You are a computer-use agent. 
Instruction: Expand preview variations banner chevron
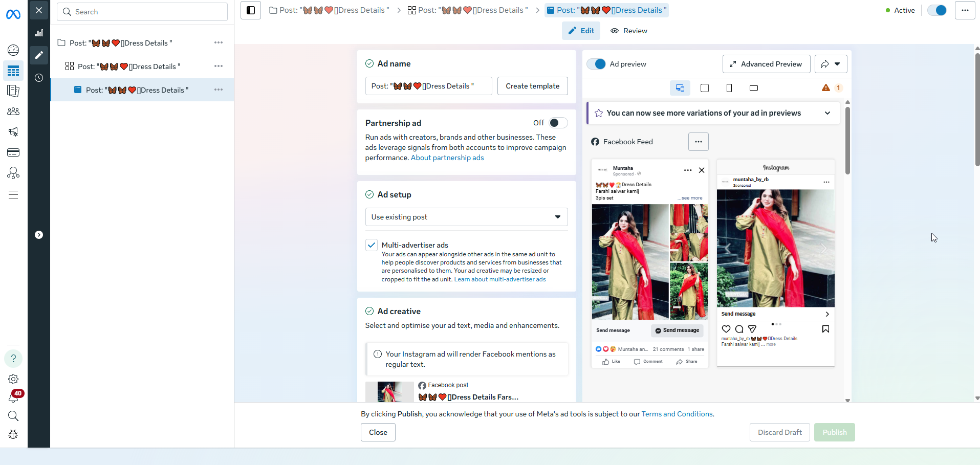pyautogui.click(x=827, y=113)
